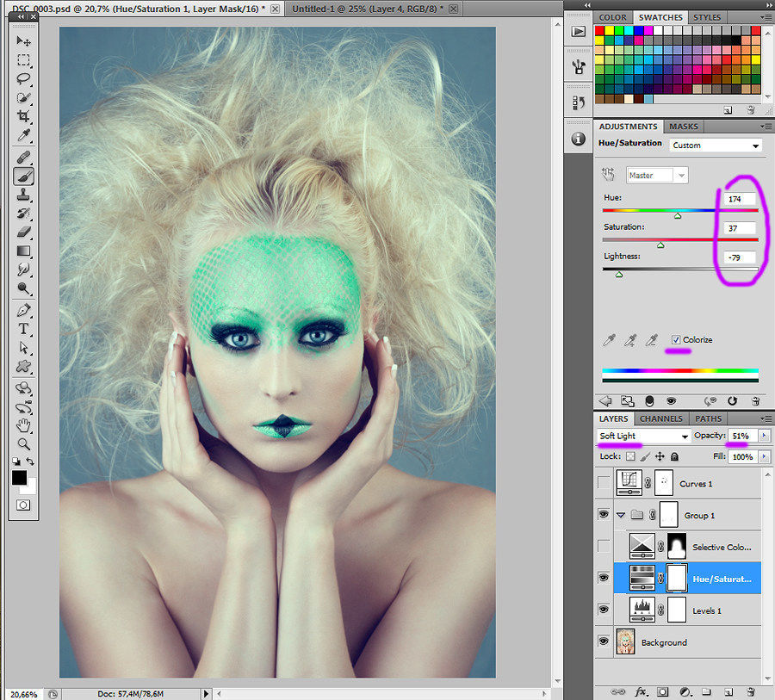Screen dimensions: 775x700
Task: Show the Curves 1 layer
Action: click(x=604, y=483)
